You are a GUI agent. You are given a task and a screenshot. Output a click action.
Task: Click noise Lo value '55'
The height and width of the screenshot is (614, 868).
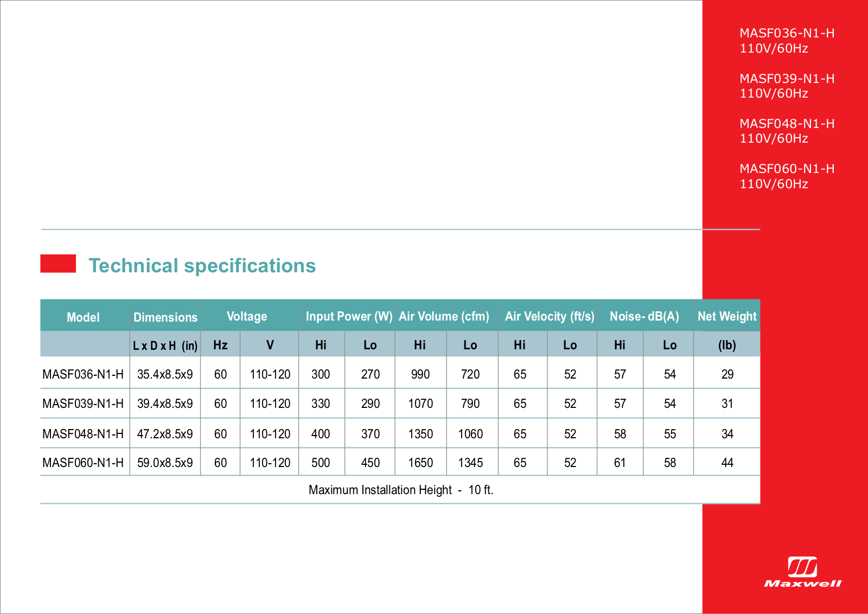point(670,434)
